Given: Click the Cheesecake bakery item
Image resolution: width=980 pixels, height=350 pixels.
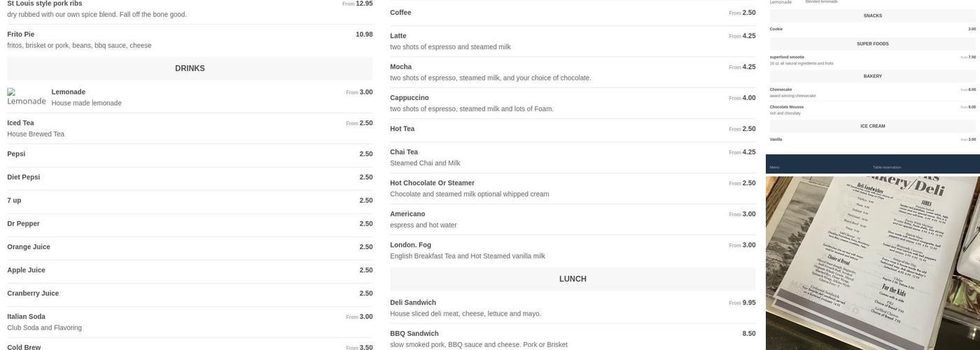Looking at the screenshot, I should pyautogui.click(x=872, y=92).
